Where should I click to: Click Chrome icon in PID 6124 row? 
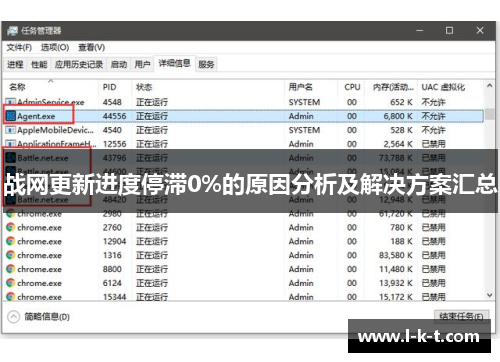tap(11, 283)
